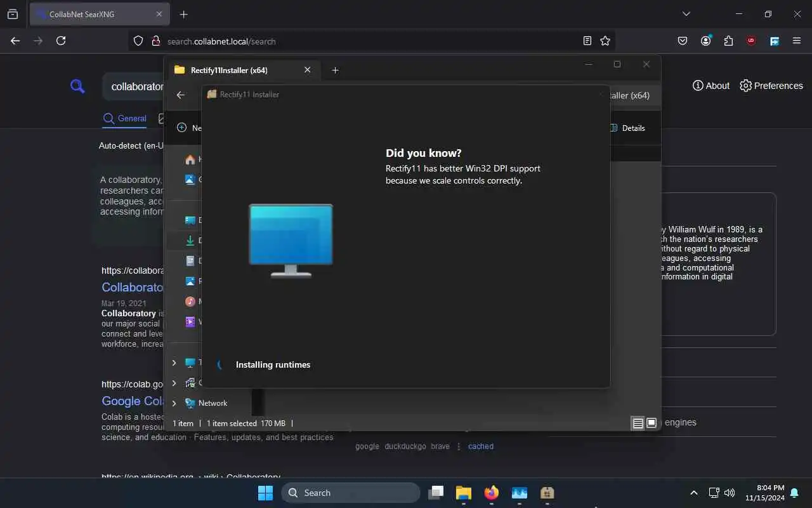Select Pictures icon in Explorer sidebar
The height and width of the screenshot is (508, 812).
(x=190, y=281)
